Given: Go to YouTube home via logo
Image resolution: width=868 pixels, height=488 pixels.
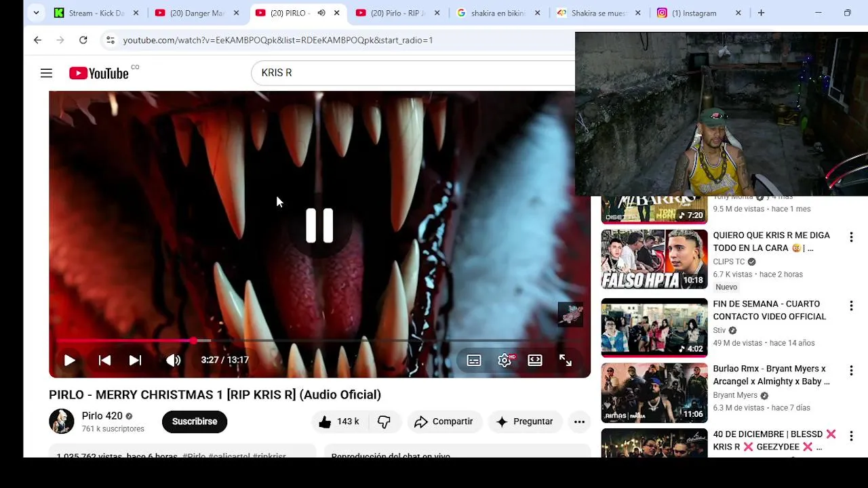Looking at the screenshot, I should tap(99, 73).
